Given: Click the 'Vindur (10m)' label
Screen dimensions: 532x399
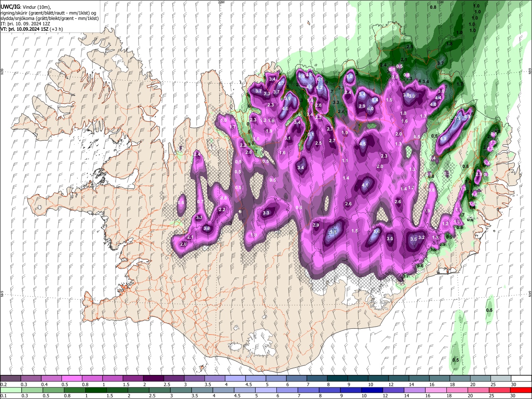Looking at the screenshot, I should click(36, 7).
